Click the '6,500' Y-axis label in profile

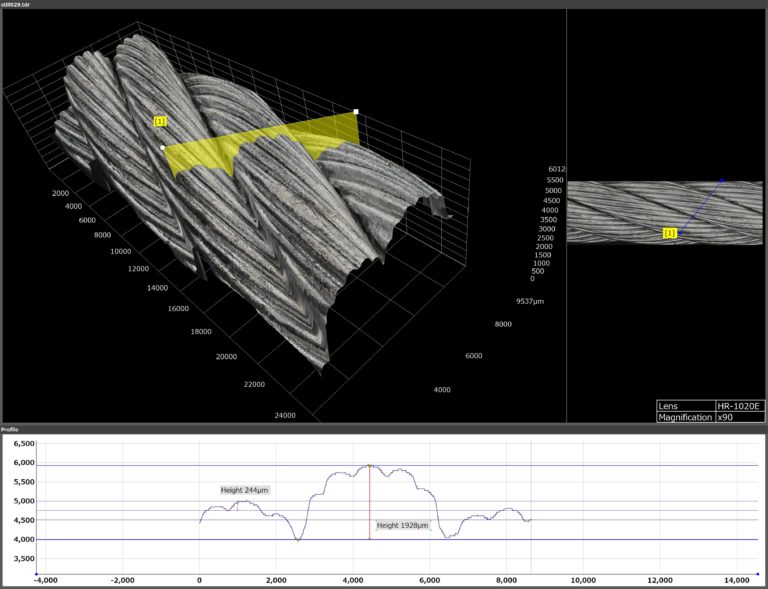pyautogui.click(x=24, y=444)
